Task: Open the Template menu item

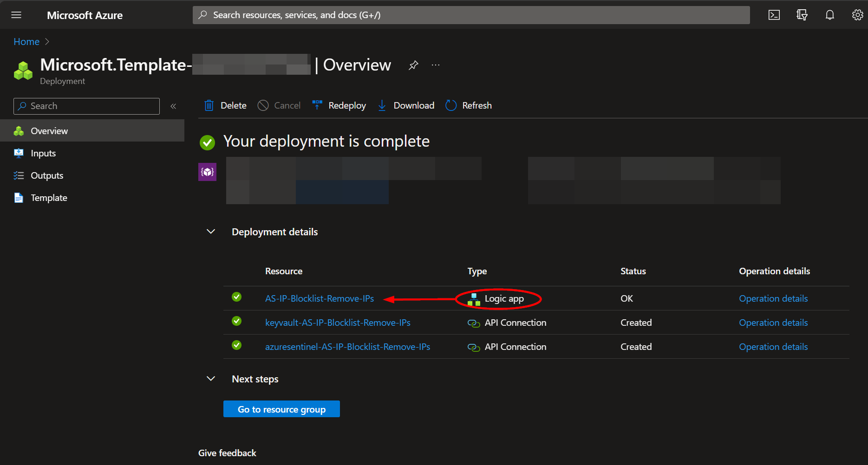Action: click(92, 198)
